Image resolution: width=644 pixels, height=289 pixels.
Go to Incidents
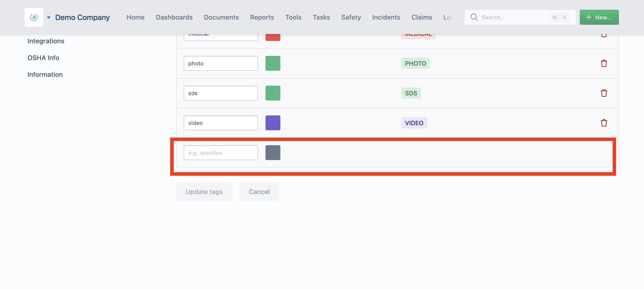tap(386, 17)
